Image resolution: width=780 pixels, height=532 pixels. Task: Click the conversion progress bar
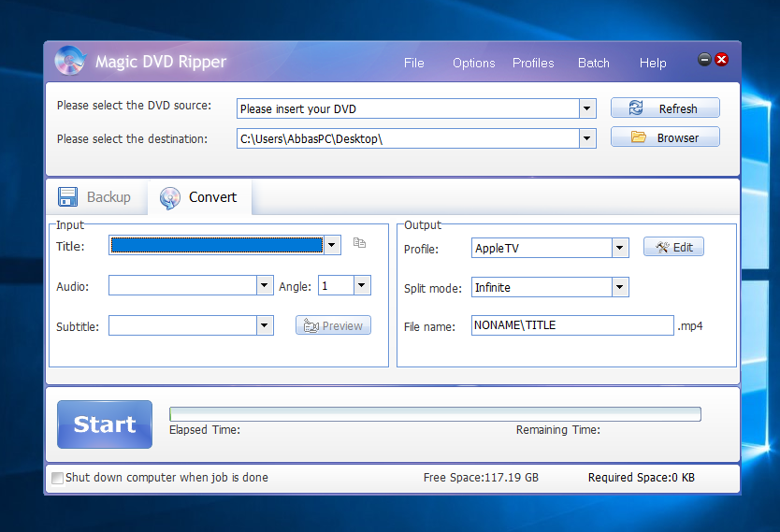(x=435, y=414)
